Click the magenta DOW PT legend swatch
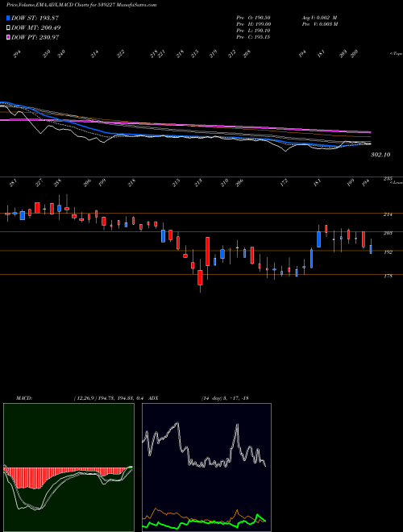The height and width of the screenshot is (532, 403). pos(8,37)
